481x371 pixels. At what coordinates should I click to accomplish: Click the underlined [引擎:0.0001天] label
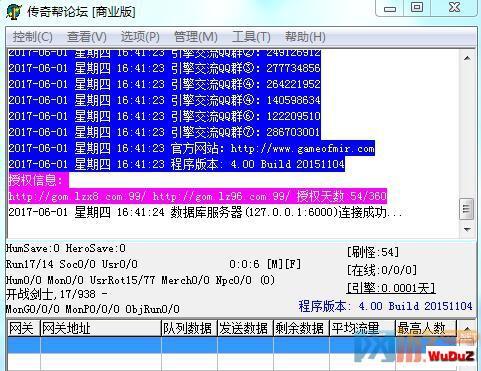(391, 288)
